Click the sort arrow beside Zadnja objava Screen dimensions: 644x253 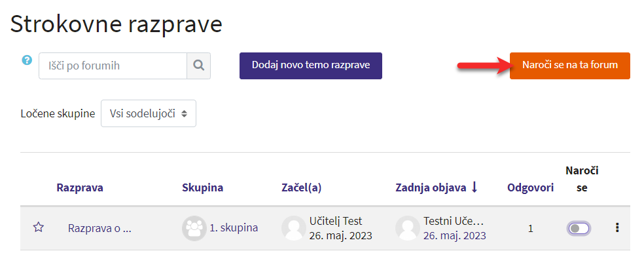(474, 187)
